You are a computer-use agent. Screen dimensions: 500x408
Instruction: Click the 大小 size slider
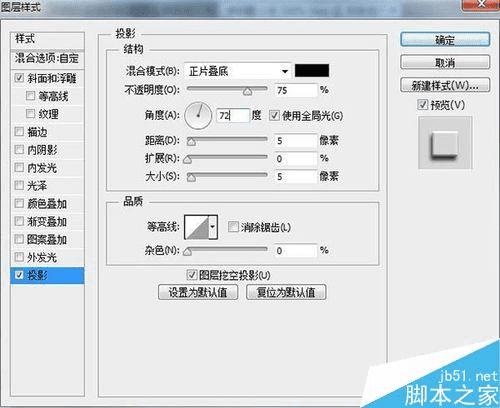coord(227,176)
